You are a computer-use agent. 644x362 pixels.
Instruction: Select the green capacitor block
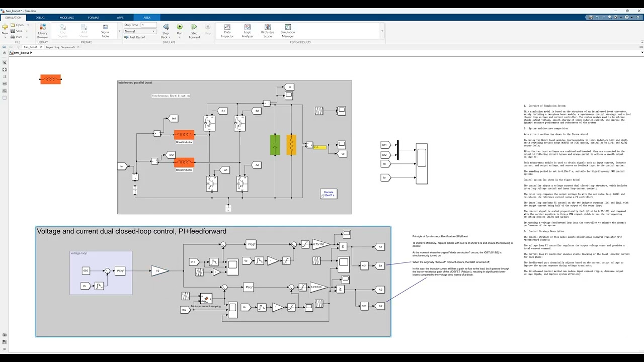[x=275, y=145]
